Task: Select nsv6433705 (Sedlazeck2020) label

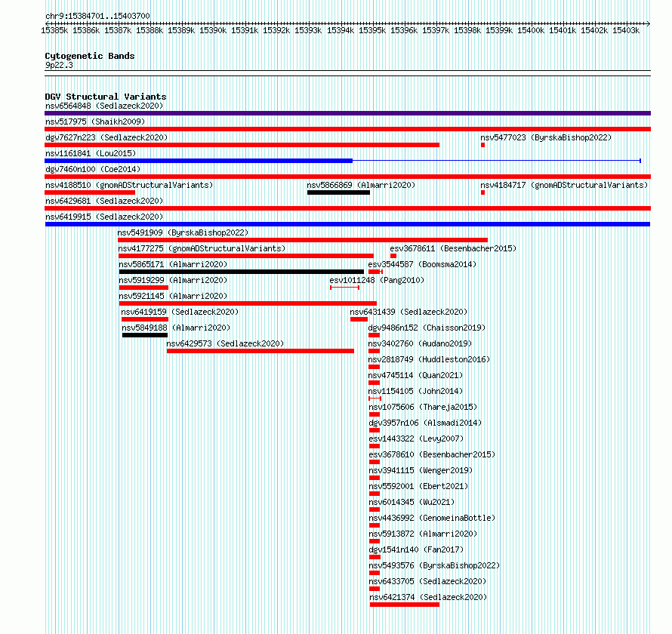Action: click(427, 581)
